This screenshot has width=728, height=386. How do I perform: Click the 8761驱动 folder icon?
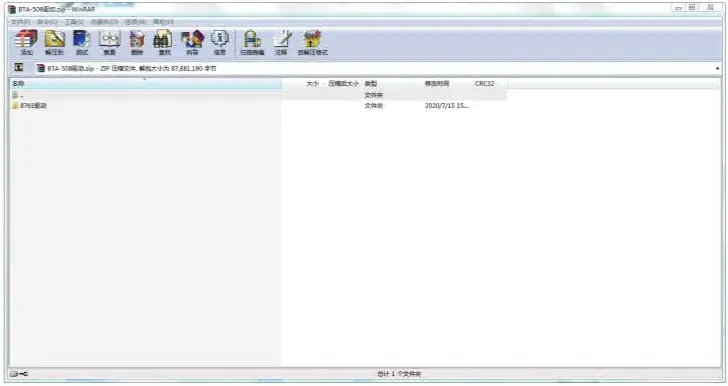pyautogui.click(x=15, y=106)
